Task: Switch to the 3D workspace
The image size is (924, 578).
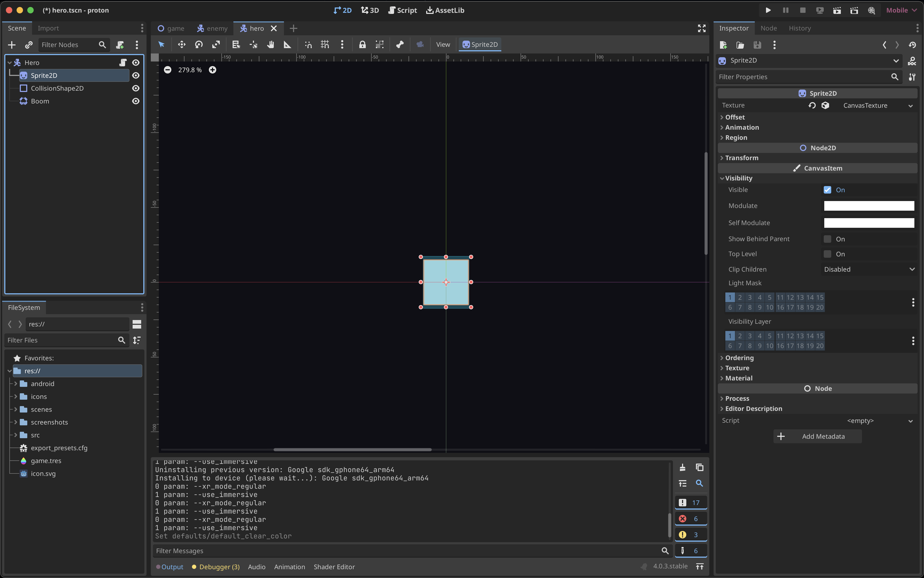Action: coord(370,10)
